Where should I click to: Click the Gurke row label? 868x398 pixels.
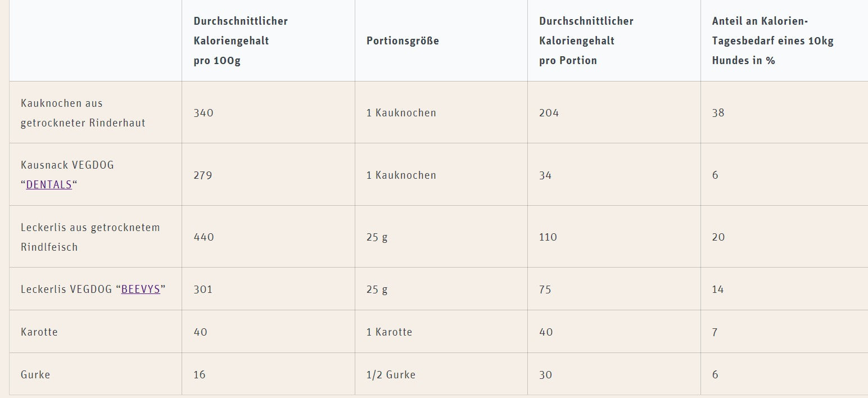[35, 375]
